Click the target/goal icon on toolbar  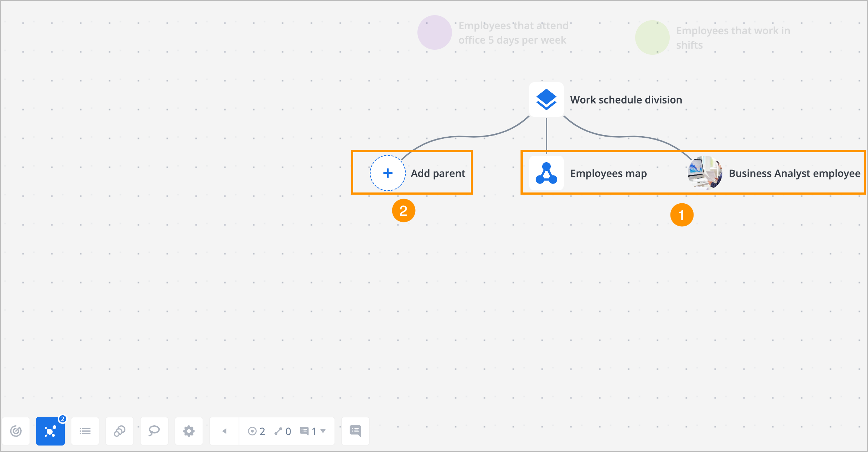16,430
